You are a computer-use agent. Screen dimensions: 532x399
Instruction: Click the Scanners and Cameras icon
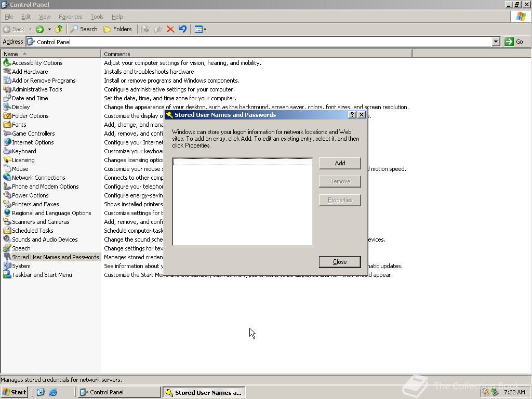click(x=7, y=221)
